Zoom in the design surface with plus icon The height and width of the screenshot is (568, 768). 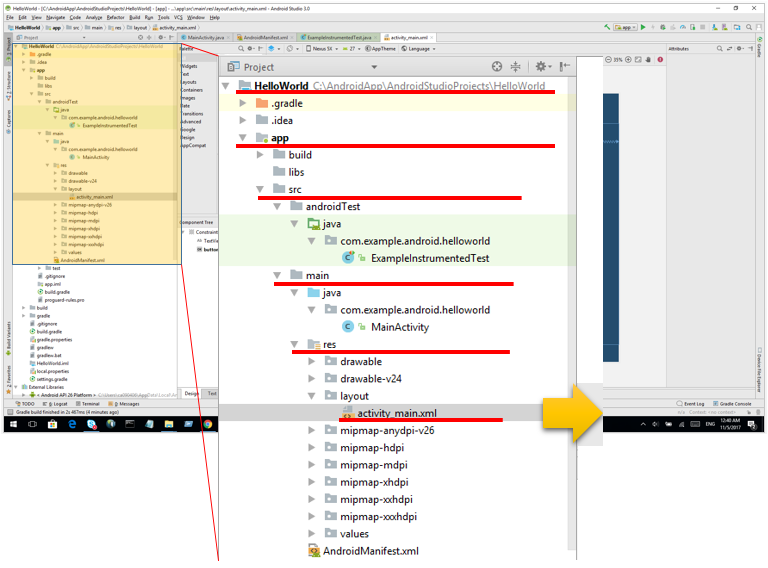click(x=628, y=60)
